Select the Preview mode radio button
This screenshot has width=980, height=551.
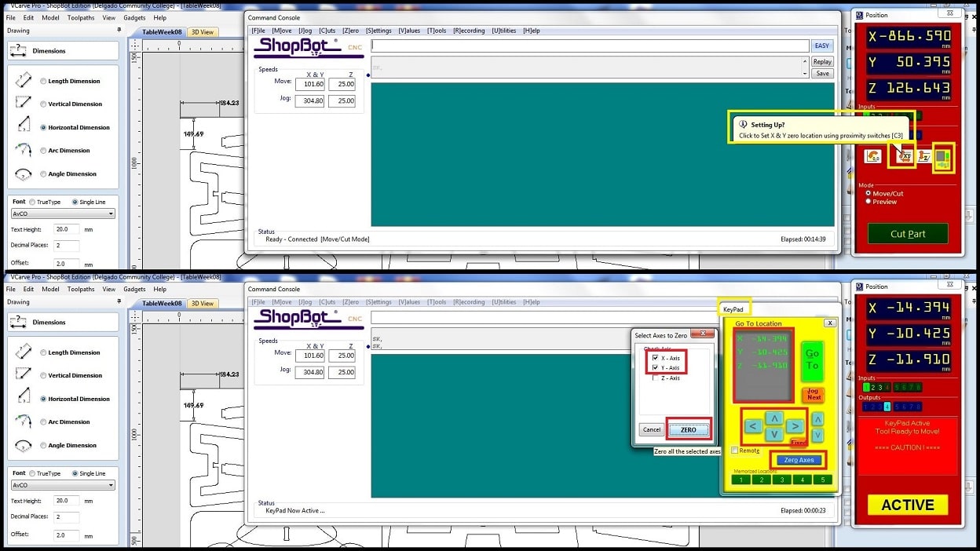[868, 201]
